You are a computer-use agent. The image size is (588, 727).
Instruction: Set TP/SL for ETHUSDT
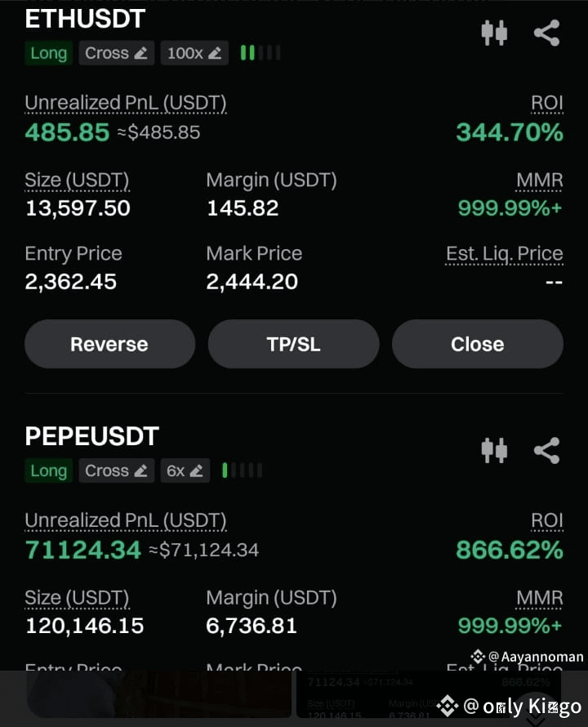coord(293,344)
